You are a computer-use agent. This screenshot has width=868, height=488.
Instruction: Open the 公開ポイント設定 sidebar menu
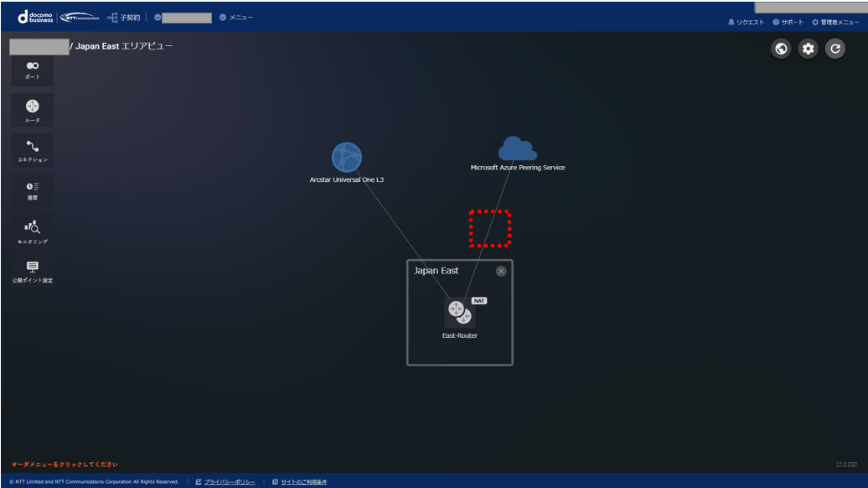[x=32, y=272]
